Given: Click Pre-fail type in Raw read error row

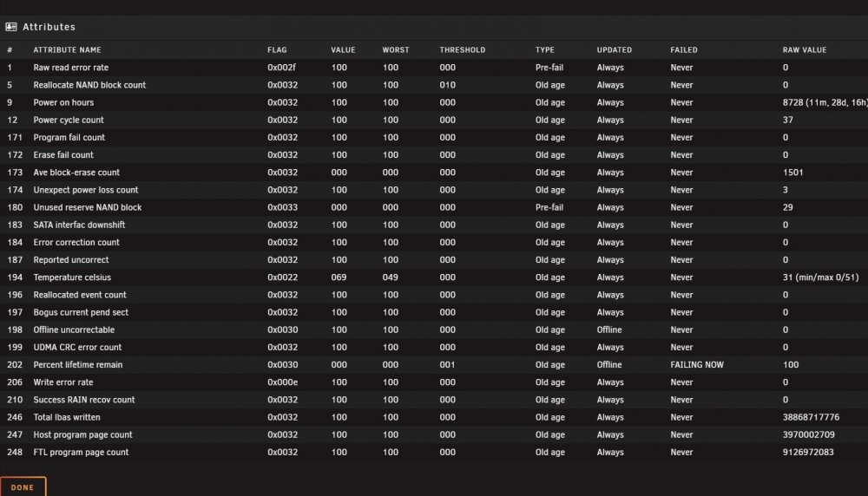Looking at the screenshot, I should (x=549, y=68).
